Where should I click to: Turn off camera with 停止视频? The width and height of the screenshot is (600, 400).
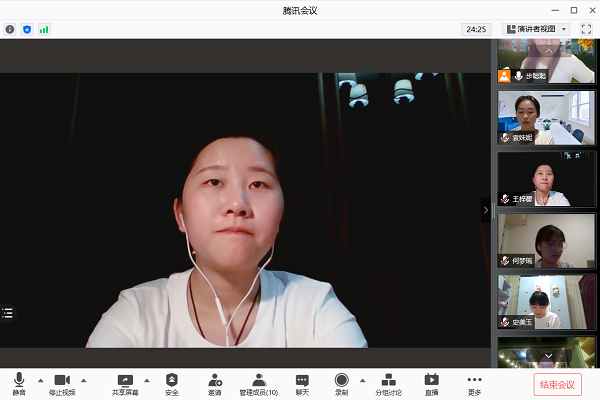coord(62,384)
